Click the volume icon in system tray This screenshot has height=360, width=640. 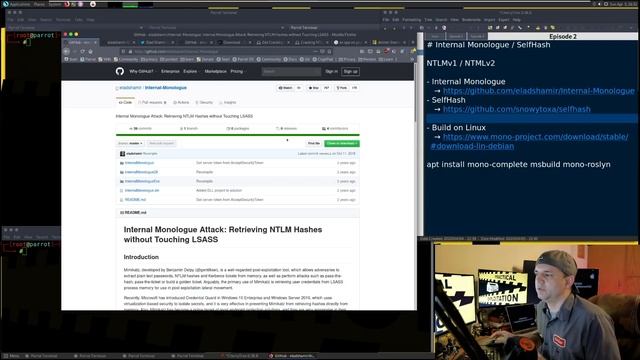click(600, 4)
